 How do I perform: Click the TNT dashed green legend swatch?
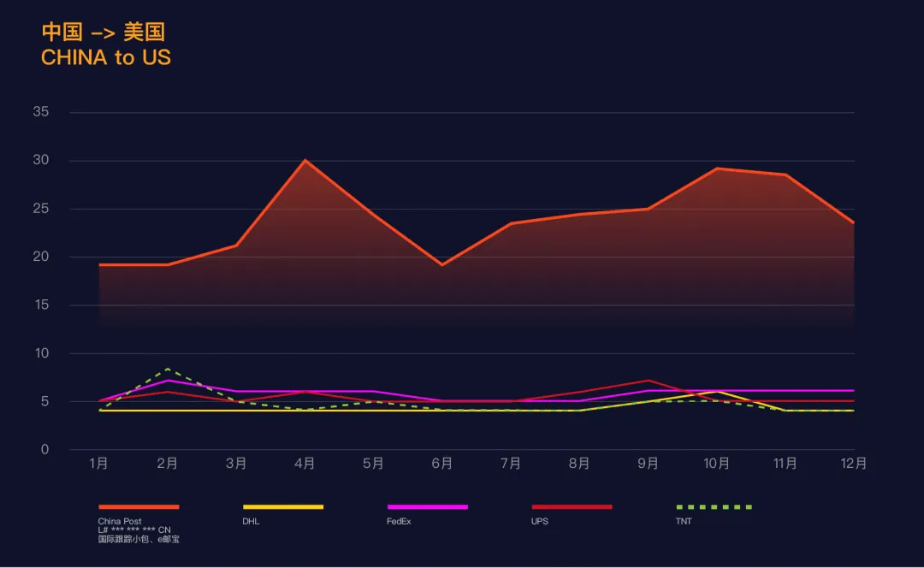click(714, 506)
